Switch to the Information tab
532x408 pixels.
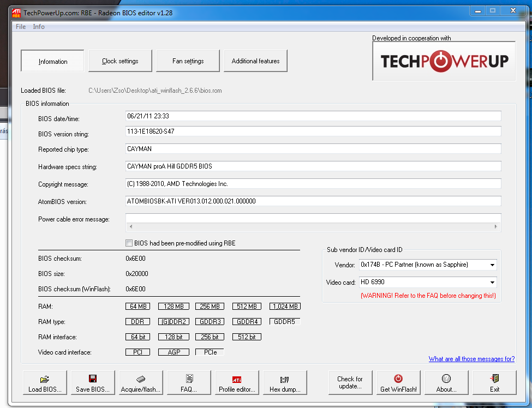point(52,61)
